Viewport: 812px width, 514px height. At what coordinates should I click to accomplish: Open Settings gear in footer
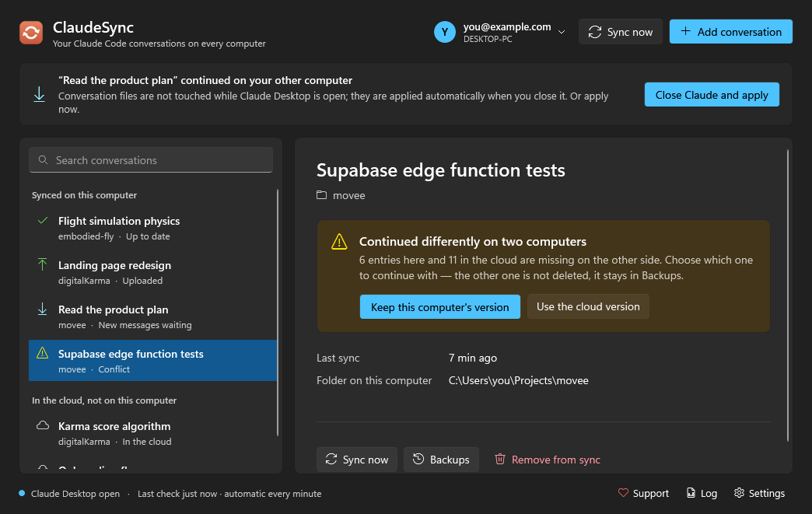pos(759,493)
